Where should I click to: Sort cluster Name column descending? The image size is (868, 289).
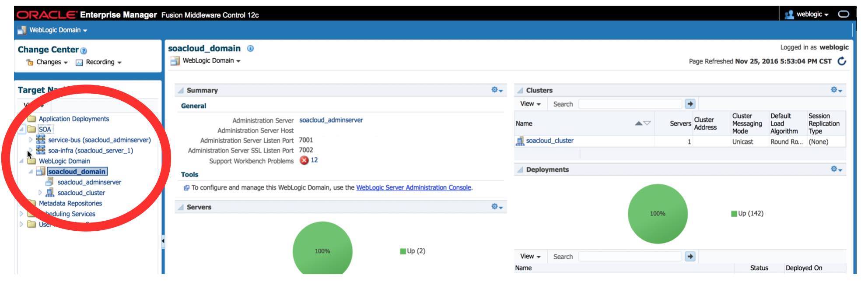647,123
